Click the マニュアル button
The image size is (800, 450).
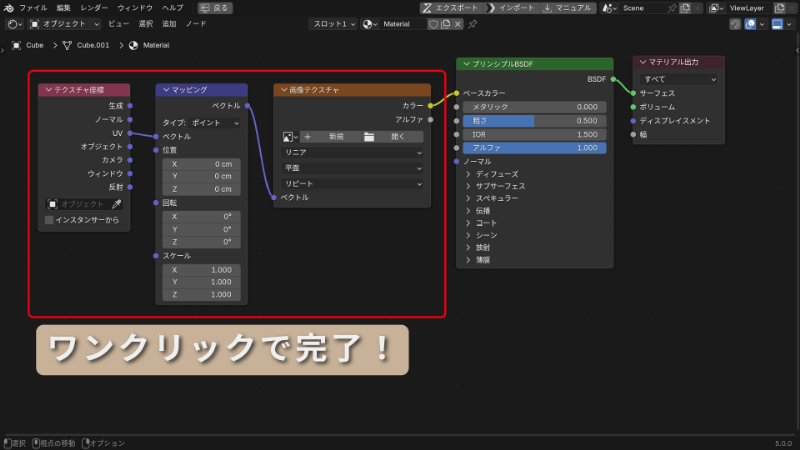coord(568,8)
